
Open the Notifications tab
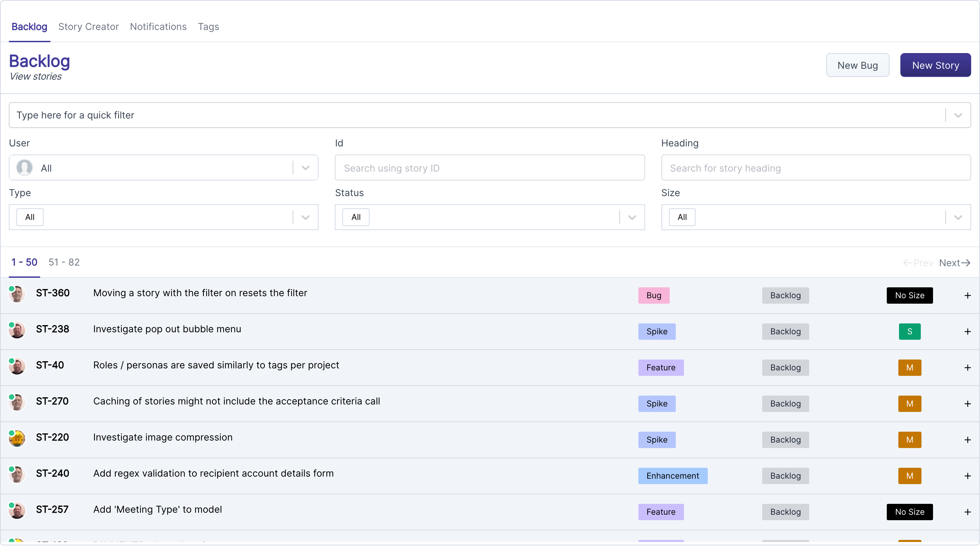[x=158, y=27]
